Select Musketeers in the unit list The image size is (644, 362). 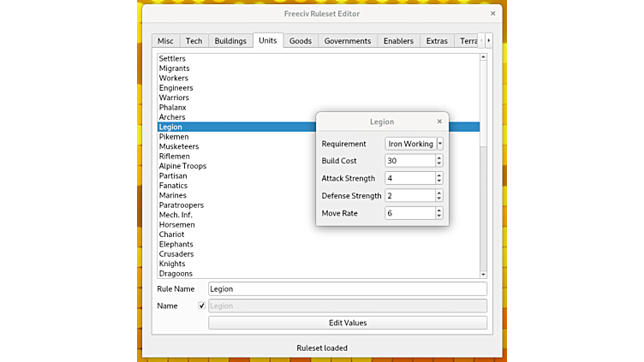point(179,146)
